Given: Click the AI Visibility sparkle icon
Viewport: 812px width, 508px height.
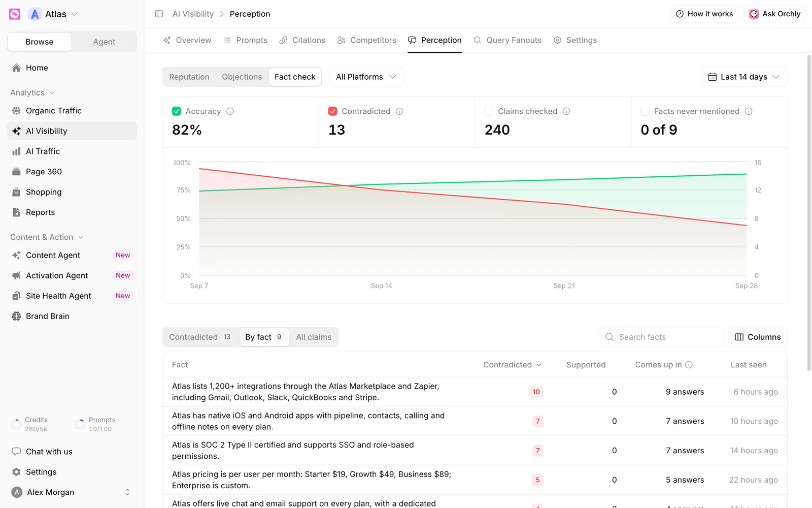Looking at the screenshot, I should tap(17, 131).
